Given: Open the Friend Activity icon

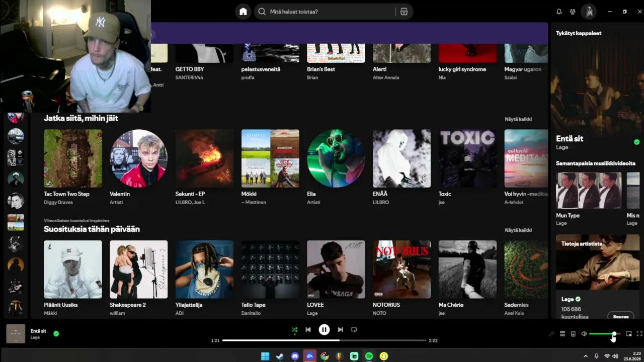Looking at the screenshot, I should (573, 12).
